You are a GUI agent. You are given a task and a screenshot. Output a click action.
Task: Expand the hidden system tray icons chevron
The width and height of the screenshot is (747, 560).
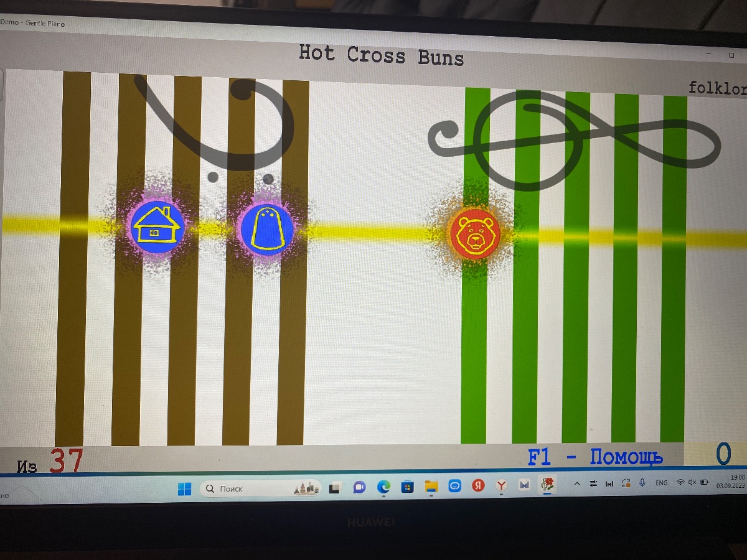(577, 483)
